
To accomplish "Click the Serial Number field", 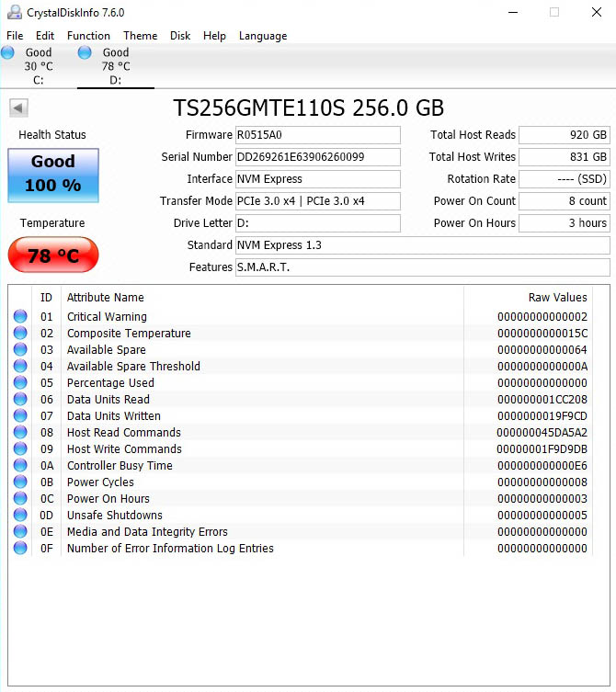I will coord(318,157).
